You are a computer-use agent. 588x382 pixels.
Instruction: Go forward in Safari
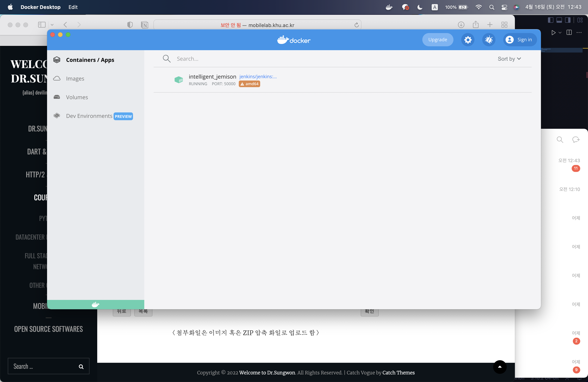tap(79, 25)
